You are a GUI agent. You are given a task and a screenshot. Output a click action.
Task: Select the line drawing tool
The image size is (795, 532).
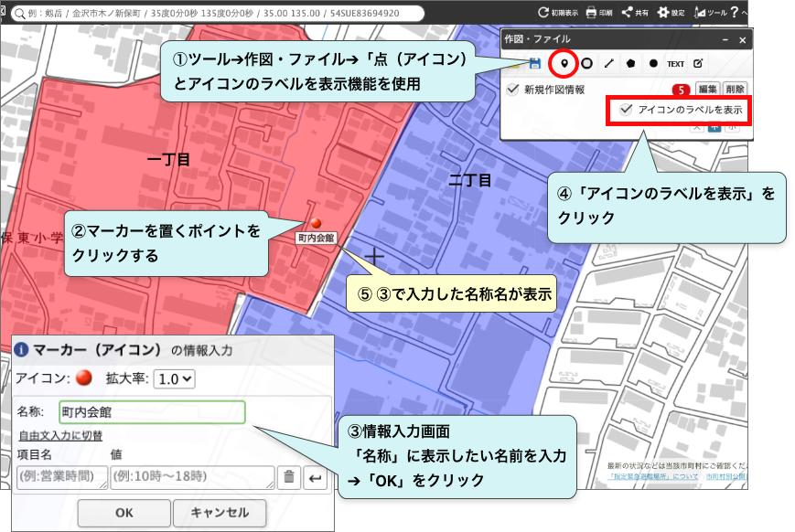609,64
